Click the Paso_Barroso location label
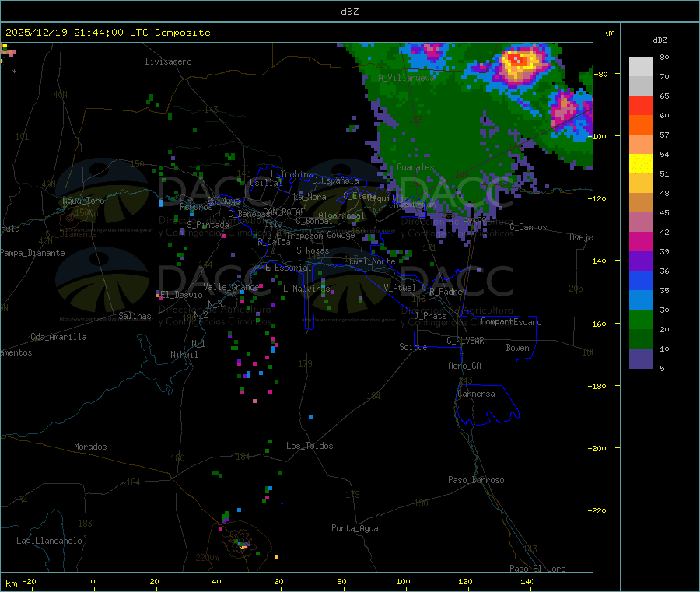Viewport: 700px width, 592px height. (x=476, y=480)
